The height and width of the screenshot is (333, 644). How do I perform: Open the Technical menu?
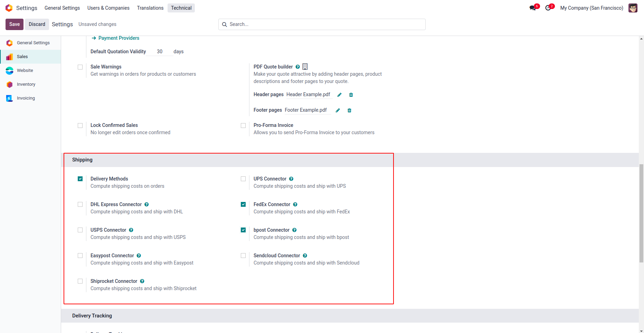pos(181,8)
